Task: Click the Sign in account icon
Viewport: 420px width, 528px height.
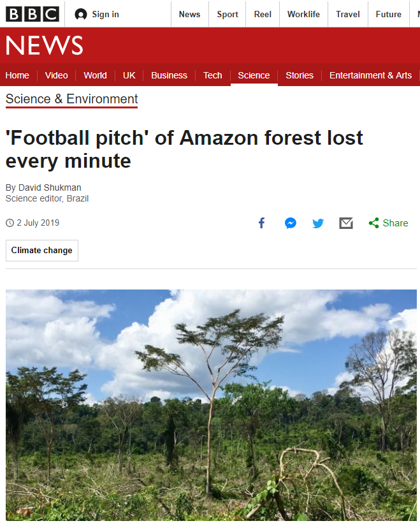Action: (81, 14)
